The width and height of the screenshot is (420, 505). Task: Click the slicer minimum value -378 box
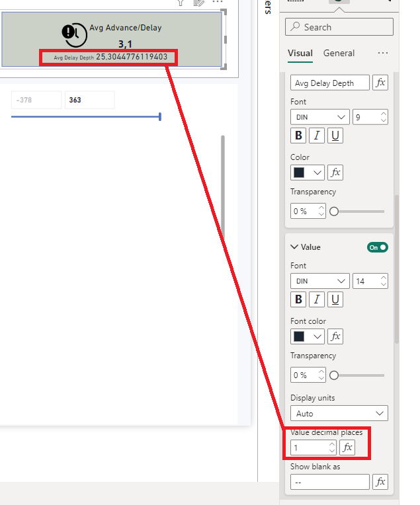coord(36,100)
